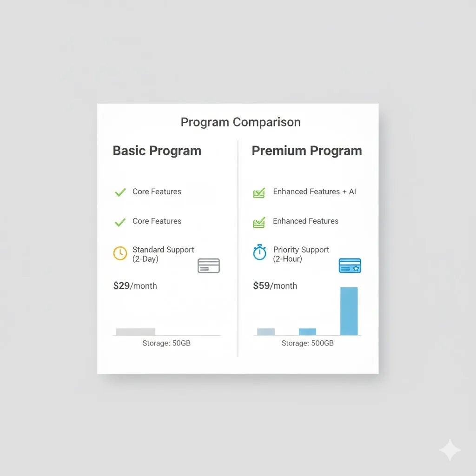This screenshot has height=476, width=476.
Task: Click the first green checkmark under Basic Program
Action: point(120,192)
